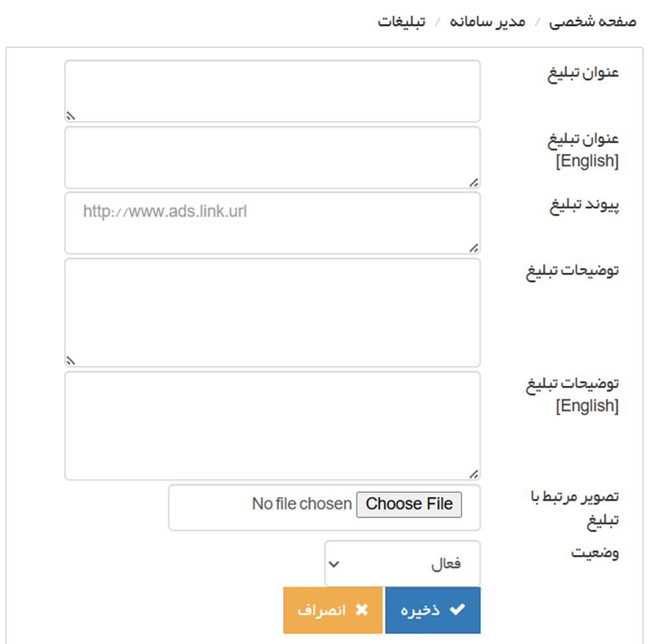
Task: Click resize handle of توضیحات تبلیغ textarea
Action: (x=71, y=361)
